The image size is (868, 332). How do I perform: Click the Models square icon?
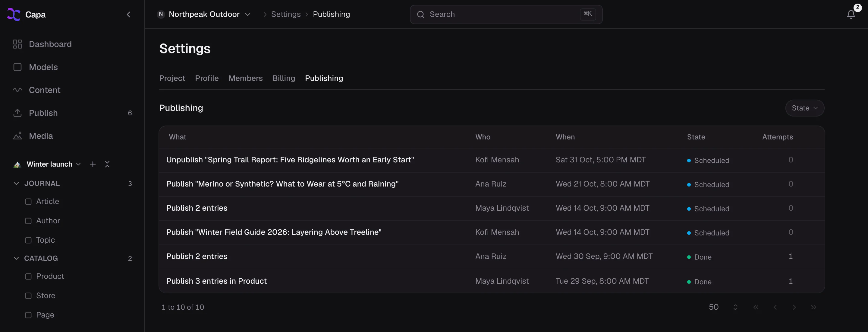click(17, 67)
